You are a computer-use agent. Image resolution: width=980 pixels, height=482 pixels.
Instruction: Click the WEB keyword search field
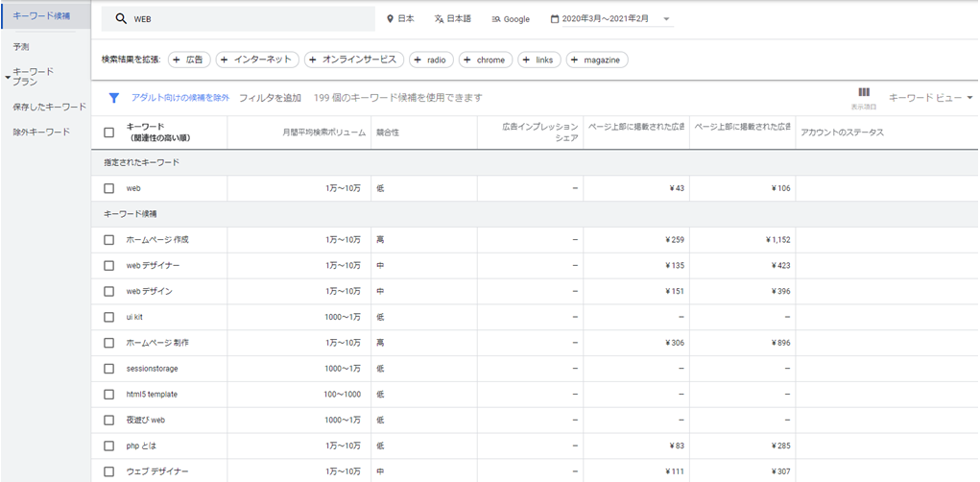point(238,19)
